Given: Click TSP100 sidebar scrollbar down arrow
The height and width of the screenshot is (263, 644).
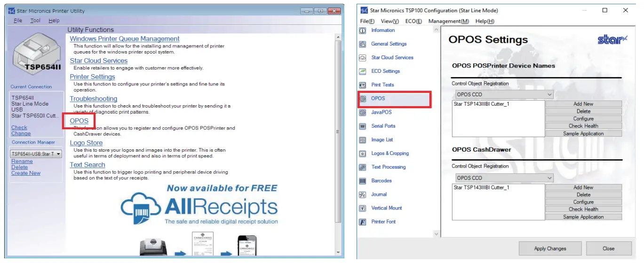Looking at the screenshot, I should click(437, 234).
